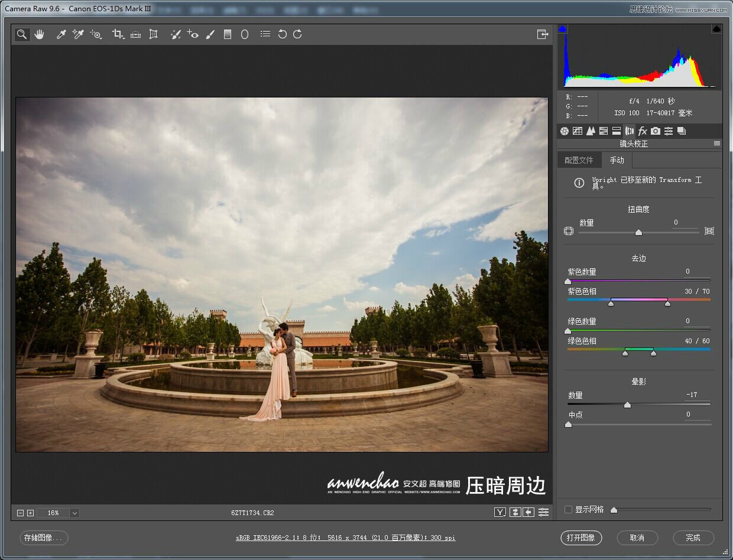Click the 扭曲度 数量 slider handle

638,233
